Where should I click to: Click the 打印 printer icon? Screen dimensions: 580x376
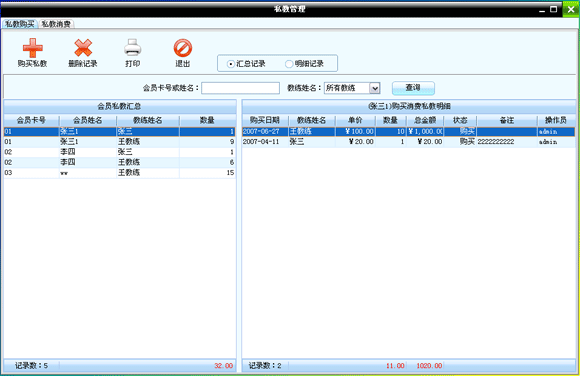tap(132, 48)
